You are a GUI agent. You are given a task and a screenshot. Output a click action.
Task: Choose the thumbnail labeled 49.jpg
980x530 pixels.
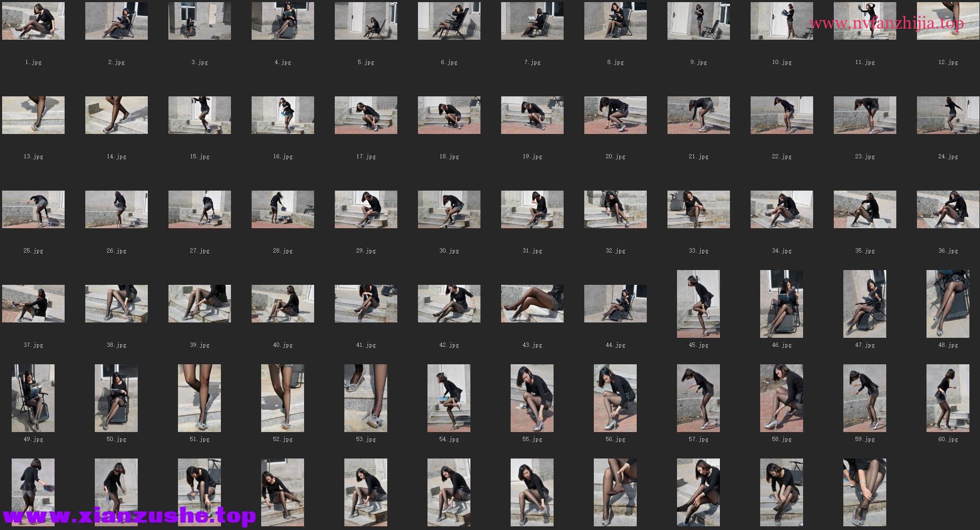point(33,398)
